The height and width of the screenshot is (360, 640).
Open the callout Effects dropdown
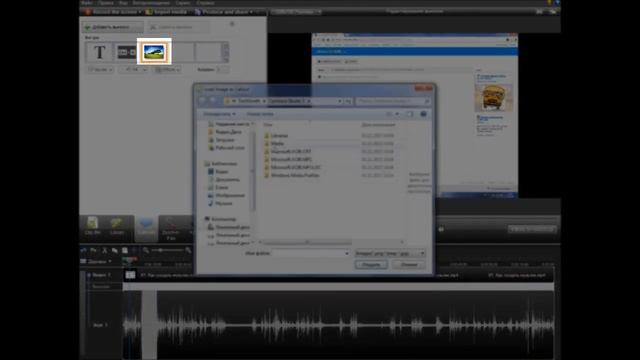(168, 69)
